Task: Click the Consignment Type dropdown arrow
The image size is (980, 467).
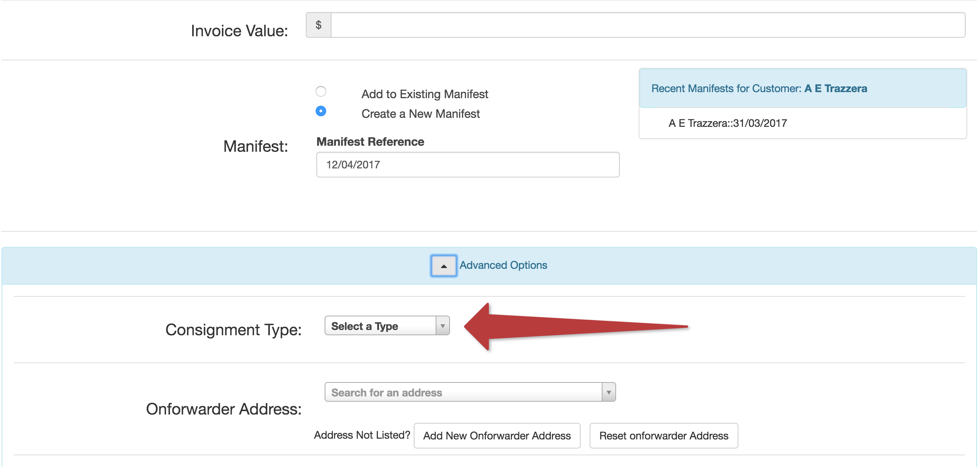Action: (442, 326)
